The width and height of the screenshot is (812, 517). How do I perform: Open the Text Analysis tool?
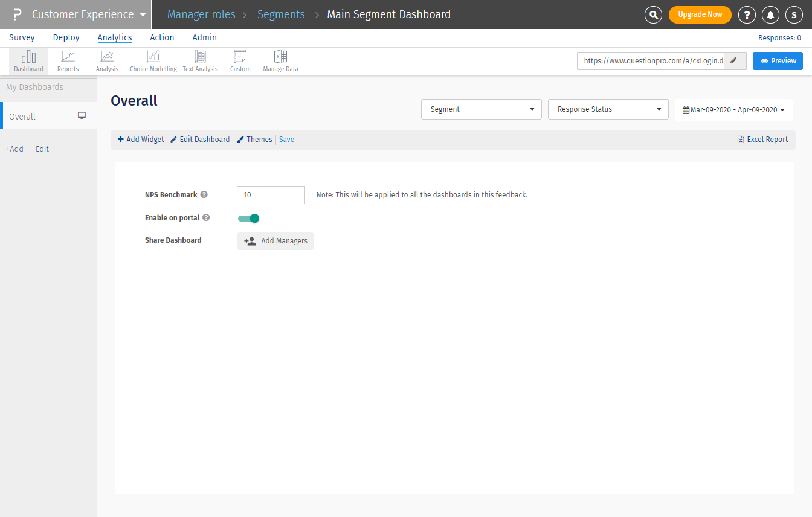pos(200,61)
